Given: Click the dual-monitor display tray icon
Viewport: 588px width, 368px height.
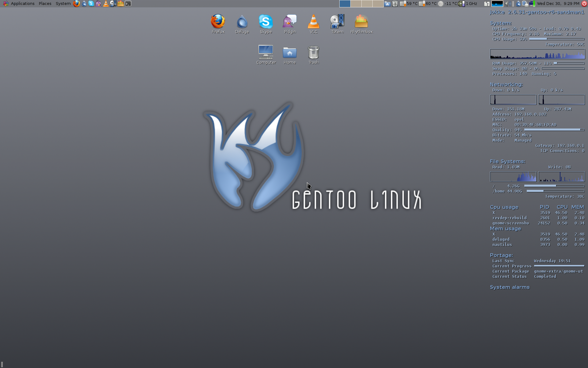Looking at the screenshot, I should pyautogui.click(x=532, y=4).
